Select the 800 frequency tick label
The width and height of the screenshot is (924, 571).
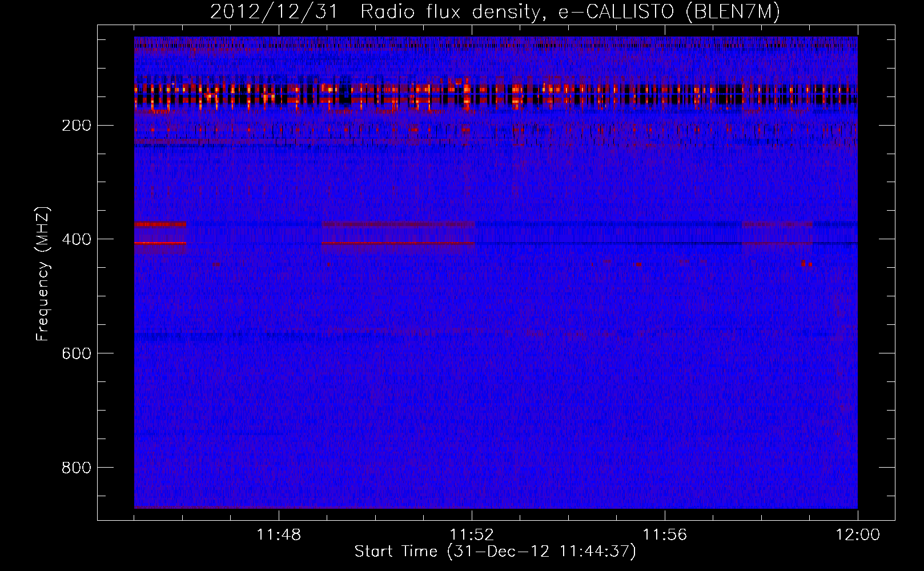click(x=77, y=468)
